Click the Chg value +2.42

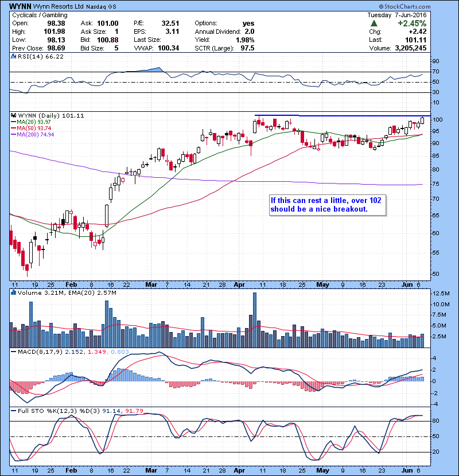[417, 32]
